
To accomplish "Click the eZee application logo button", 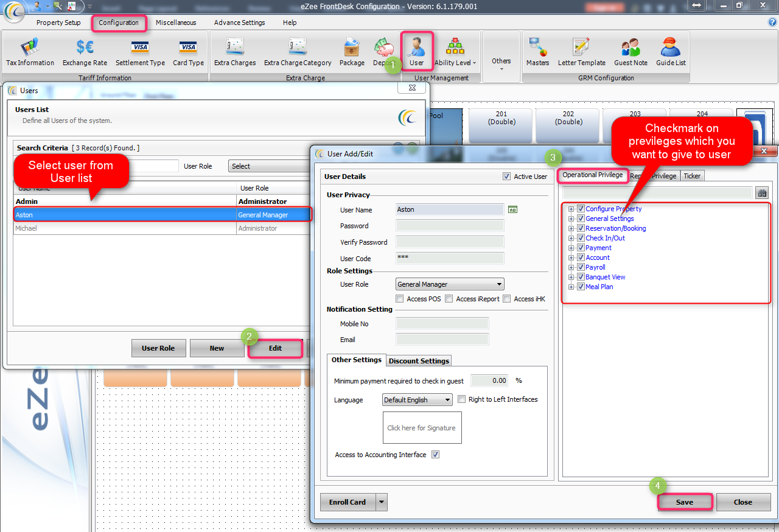I will (13, 11).
